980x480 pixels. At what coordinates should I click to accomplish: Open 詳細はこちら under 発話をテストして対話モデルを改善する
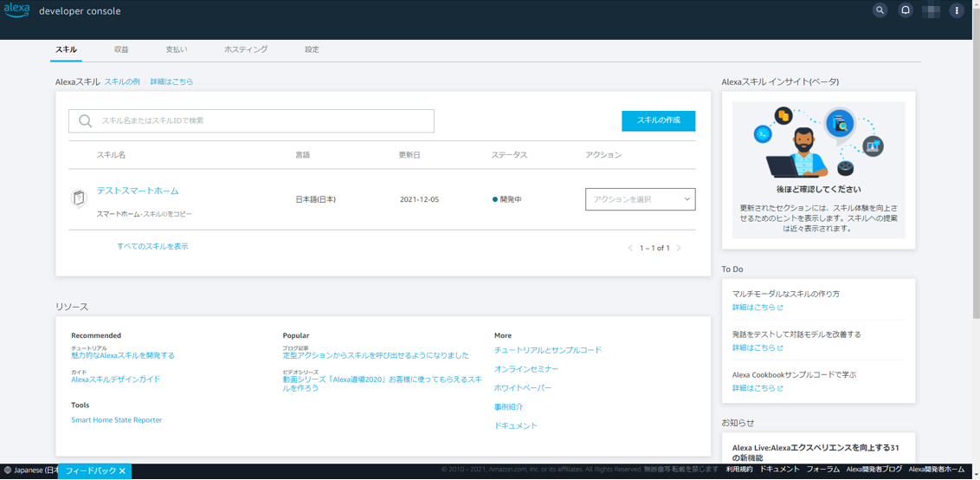pyautogui.click(x=758, y=348)
